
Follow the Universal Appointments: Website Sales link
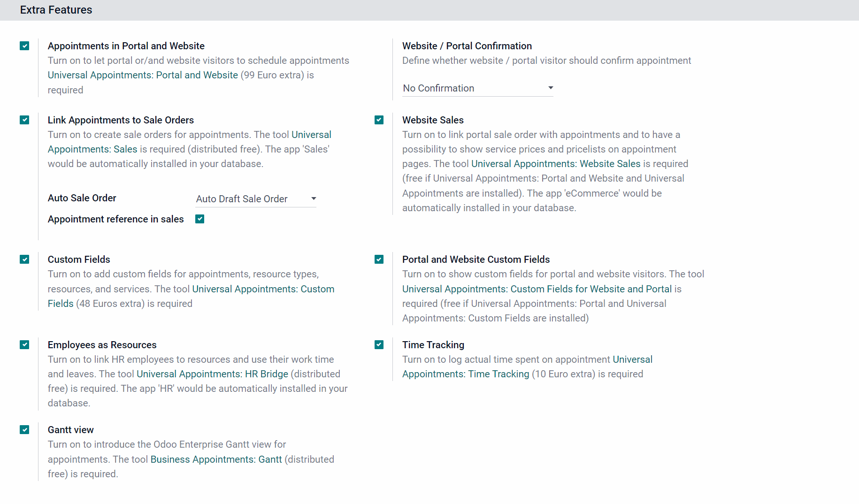coord(556,164)
